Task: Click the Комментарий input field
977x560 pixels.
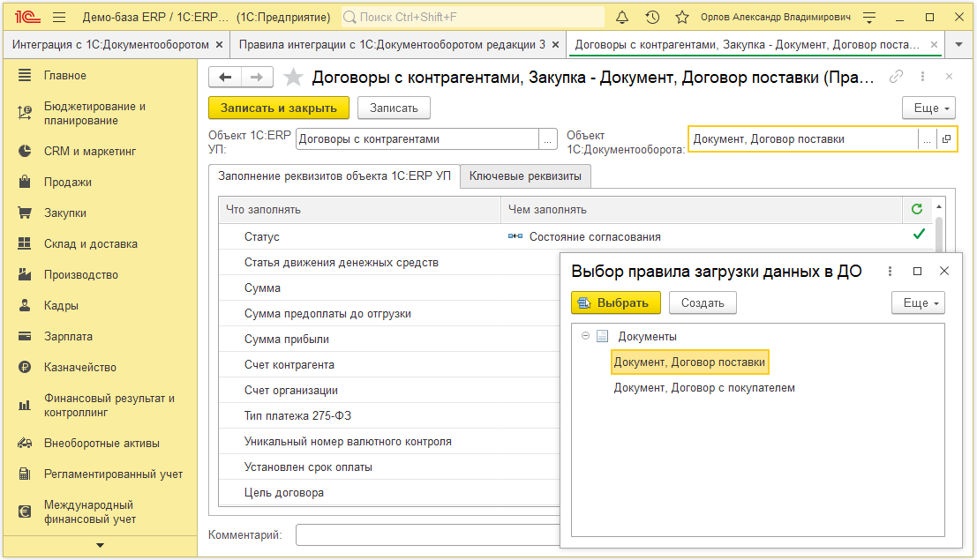Action: click(424, 535)
